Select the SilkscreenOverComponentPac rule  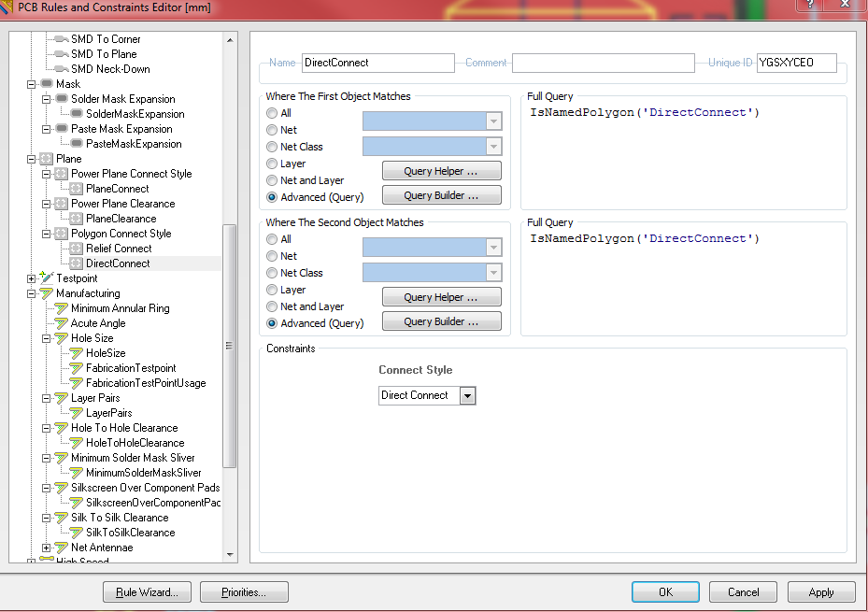click(x=153, y=503)
